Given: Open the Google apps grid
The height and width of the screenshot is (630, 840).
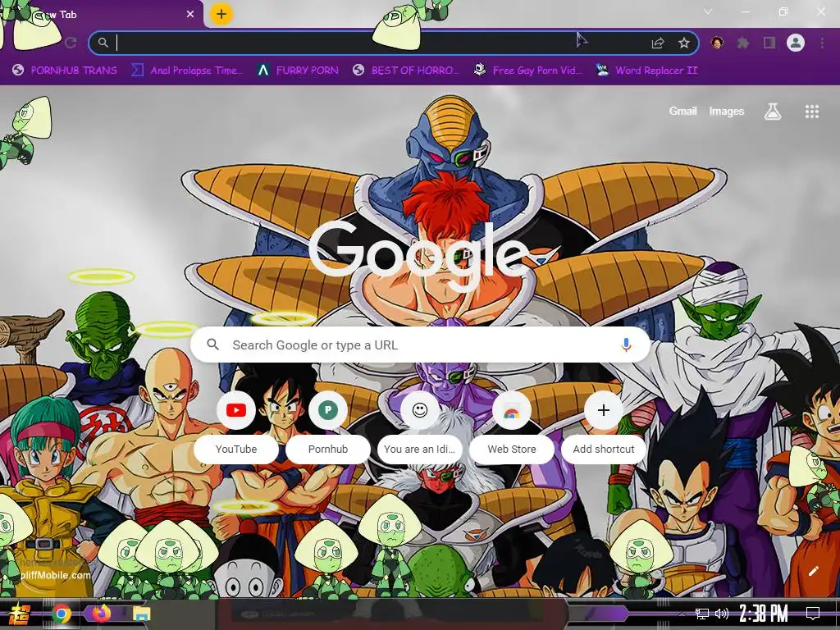Looking at the screenshot, I should [811, 112].
